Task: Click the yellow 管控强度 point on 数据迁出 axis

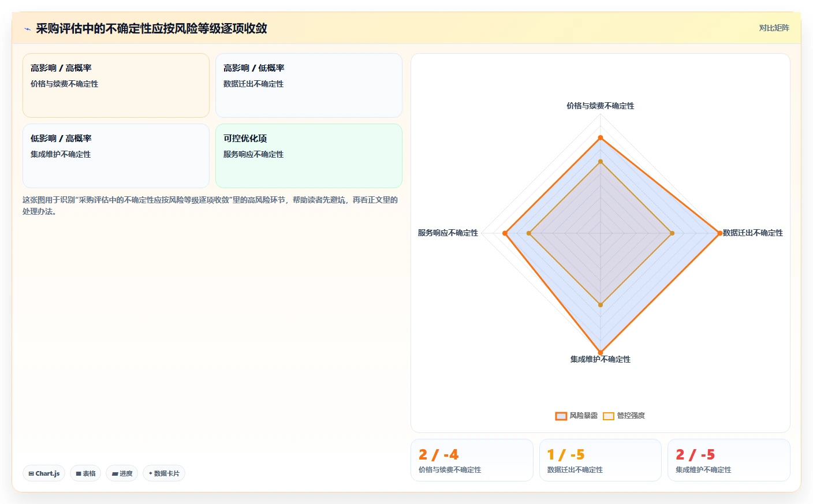Action: click(x=672, y=233)
